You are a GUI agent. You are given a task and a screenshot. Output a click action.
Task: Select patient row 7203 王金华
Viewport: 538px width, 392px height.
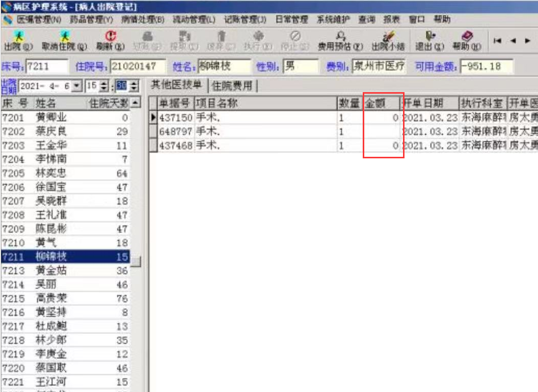tap(65, 146)
